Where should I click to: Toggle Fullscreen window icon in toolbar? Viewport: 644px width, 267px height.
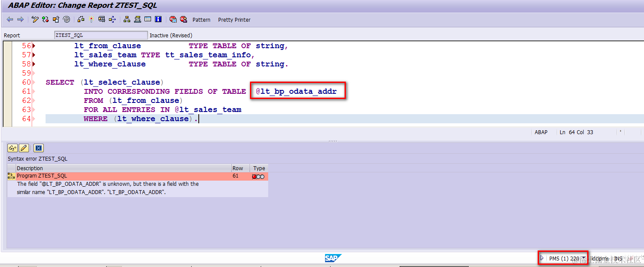pos(148,20)
